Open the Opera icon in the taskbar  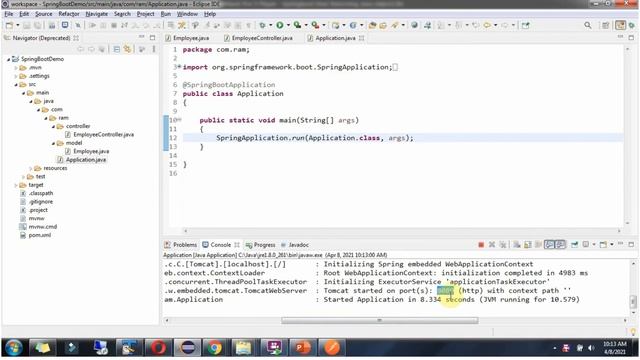pos(158,348)
